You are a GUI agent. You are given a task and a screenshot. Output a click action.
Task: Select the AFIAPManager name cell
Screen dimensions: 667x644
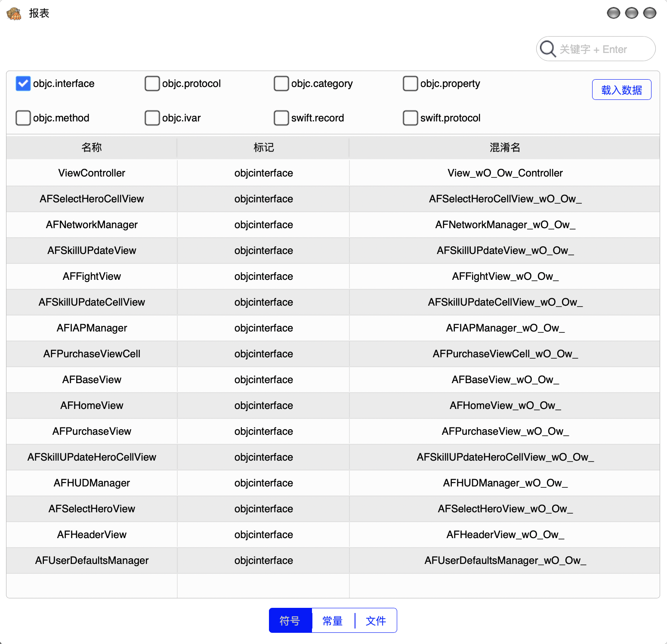92,328
